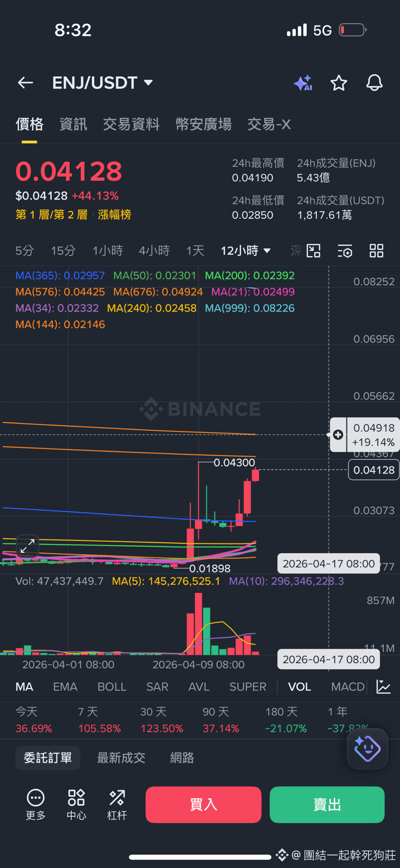This screenshot has height=868, width=400.
Task: Select the 1小時 timeframe
Action: click(x=108, y=251)
